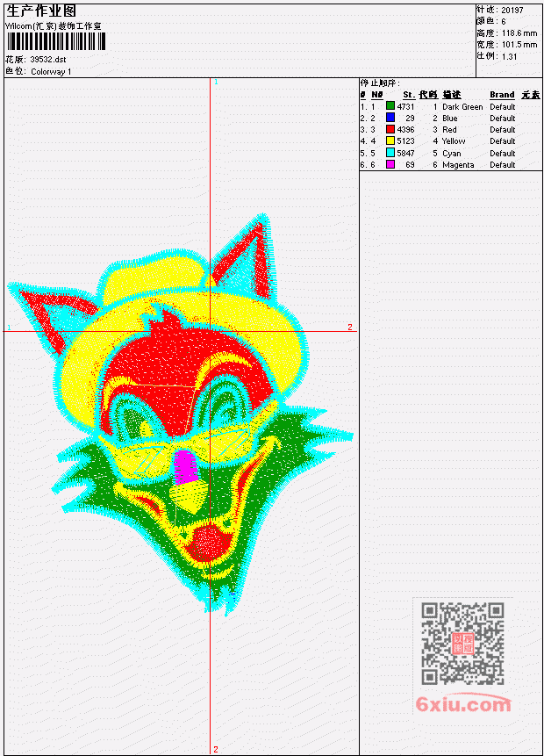Click the 'St.' column header

(409, 95)
